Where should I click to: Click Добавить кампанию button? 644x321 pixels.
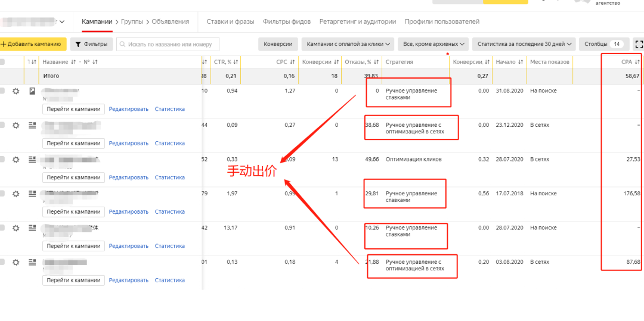coord(33,44)
